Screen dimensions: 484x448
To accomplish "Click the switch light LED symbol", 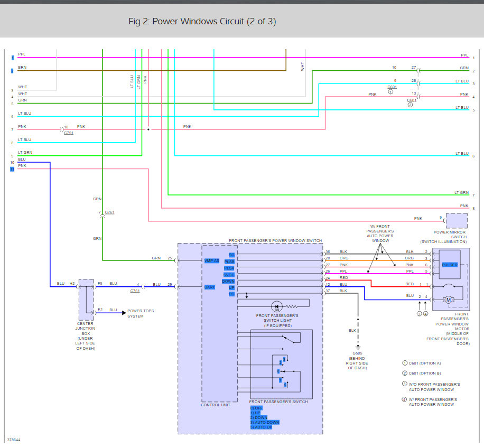I will (276, 307).
